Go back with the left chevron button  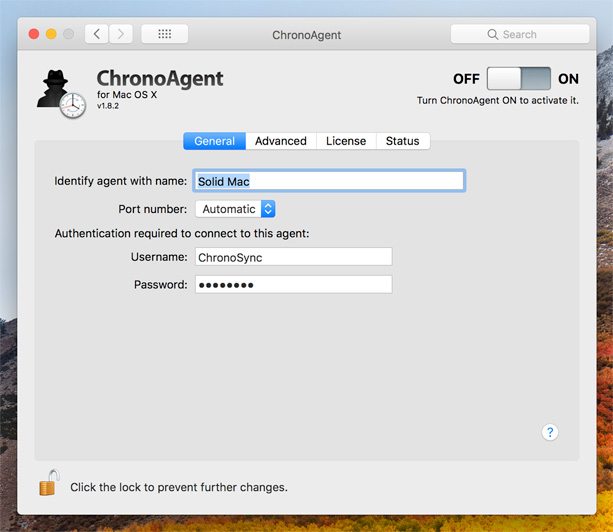coord(97,34)
